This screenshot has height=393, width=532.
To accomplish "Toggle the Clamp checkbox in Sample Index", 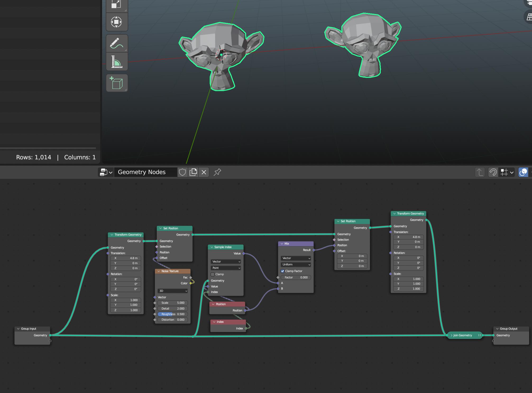I will [213, 274].
